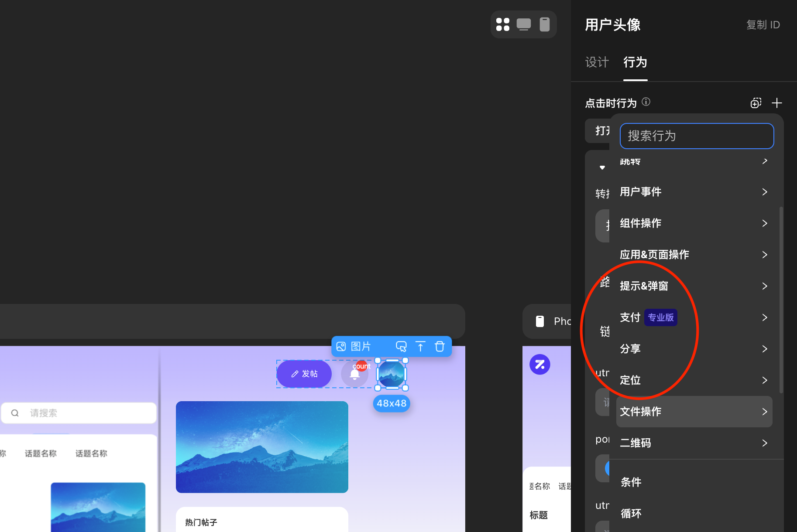Click the 复制 ID link
Image resolution: width=797 pixels, height=532 pixels.
763,25
